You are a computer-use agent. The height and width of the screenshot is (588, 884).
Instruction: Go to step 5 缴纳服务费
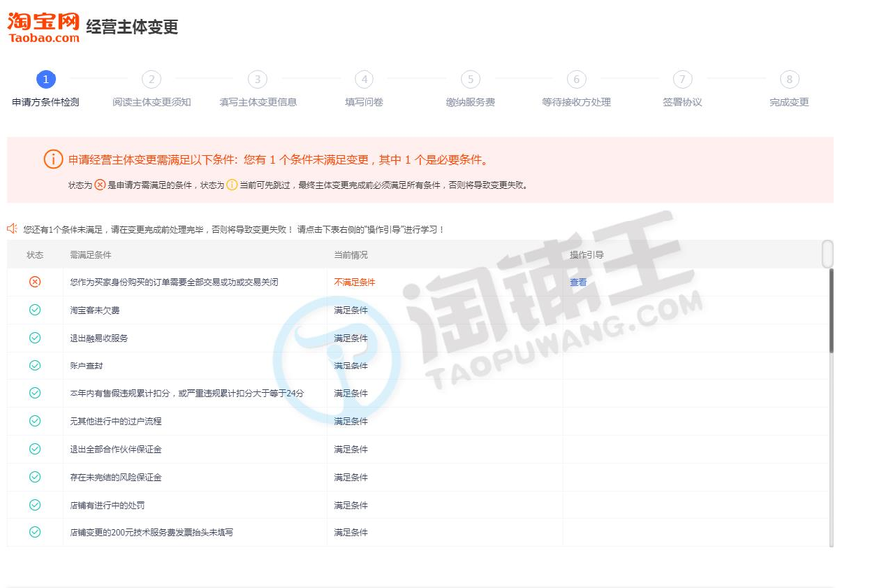click(470, 80)
